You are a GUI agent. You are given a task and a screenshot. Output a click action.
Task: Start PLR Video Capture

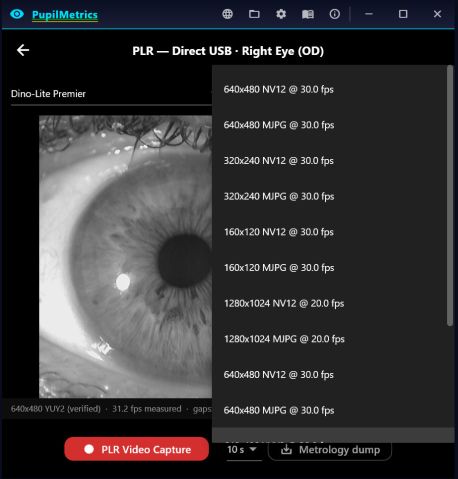point(137,449)
